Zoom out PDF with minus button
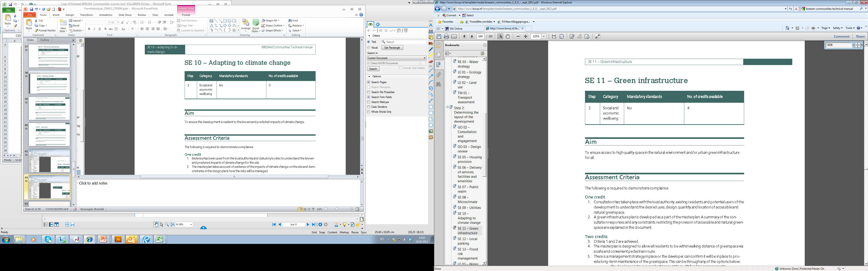 coord(518,36)
